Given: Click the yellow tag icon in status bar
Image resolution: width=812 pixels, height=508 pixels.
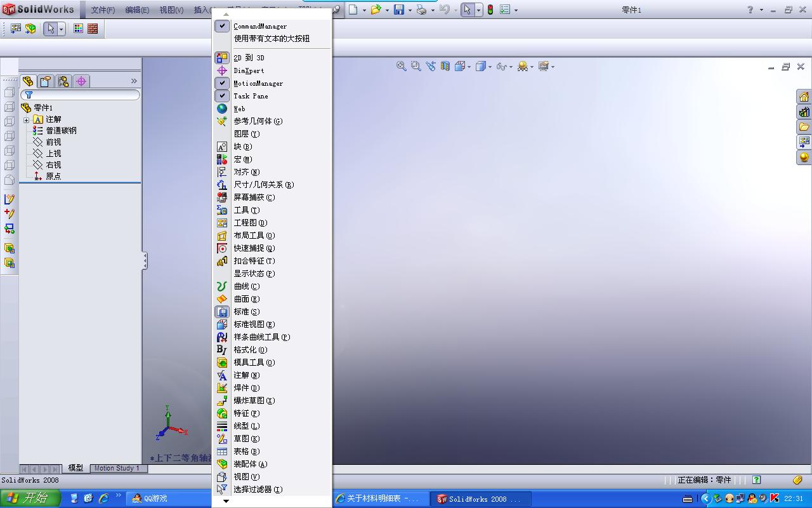Looking at the screenshot, I should click(797, 480).
